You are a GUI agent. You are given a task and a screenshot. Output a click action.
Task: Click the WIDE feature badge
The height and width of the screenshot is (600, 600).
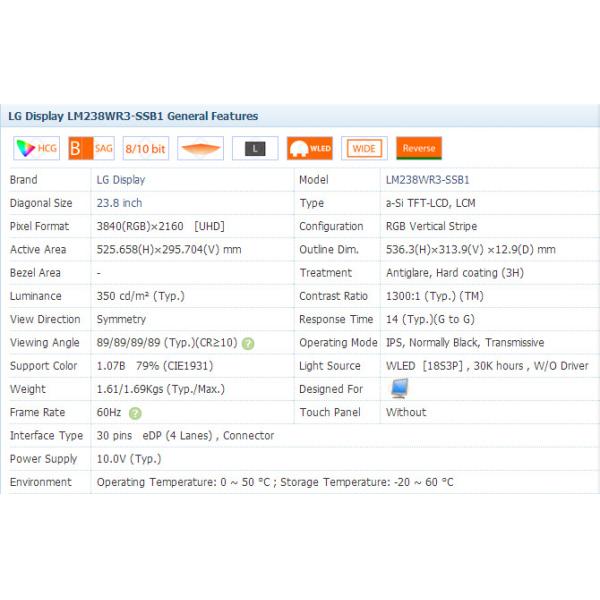[364, 149]
